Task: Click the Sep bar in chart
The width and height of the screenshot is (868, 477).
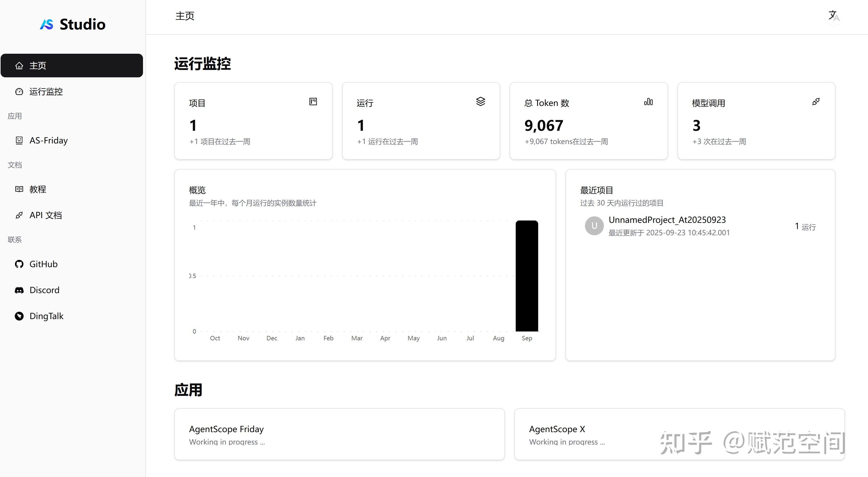Action: pyautogui.click(x=527, y=276)
